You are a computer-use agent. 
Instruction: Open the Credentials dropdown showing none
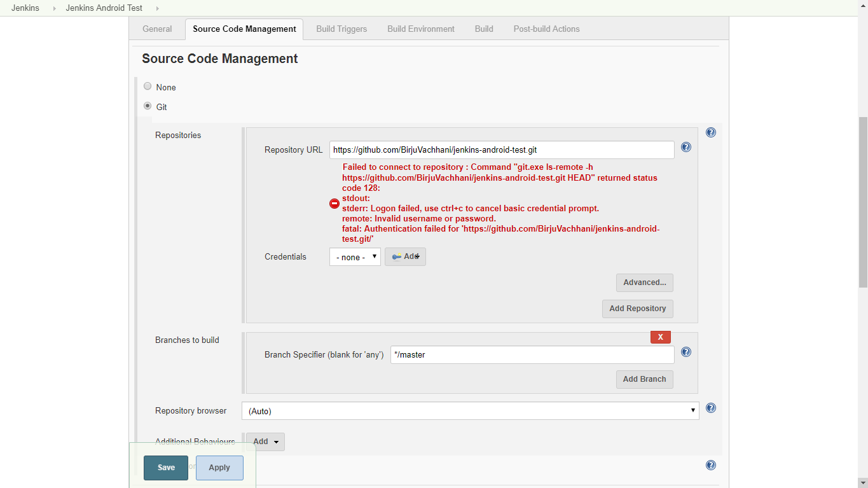[x=354, y=256]
